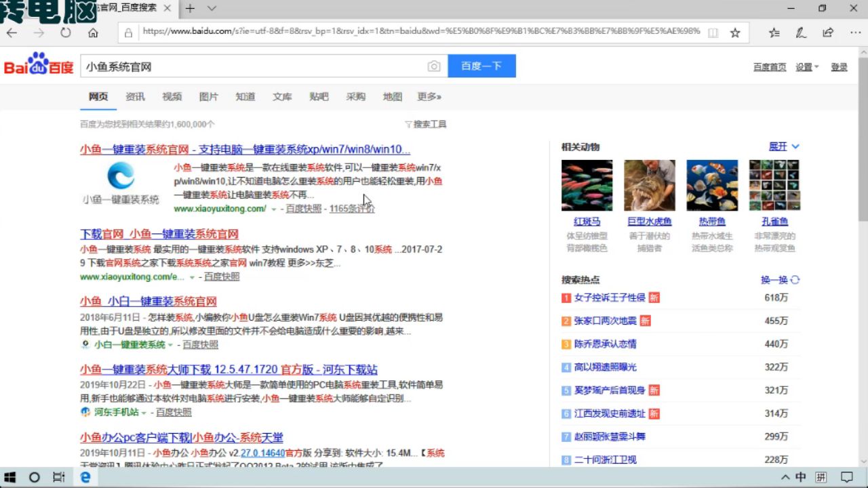The height and width of the screenshot is (488, 868).
Task: Switch to the 视频 tab
Action: point(172,97)
